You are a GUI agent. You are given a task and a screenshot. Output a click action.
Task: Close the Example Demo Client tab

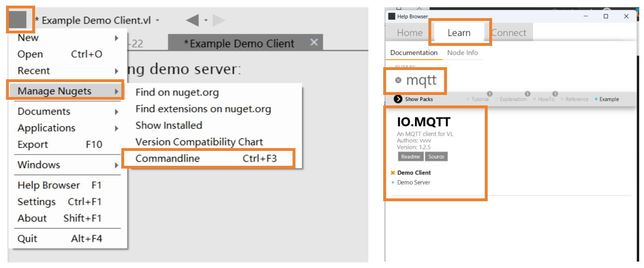click(314, 42)
